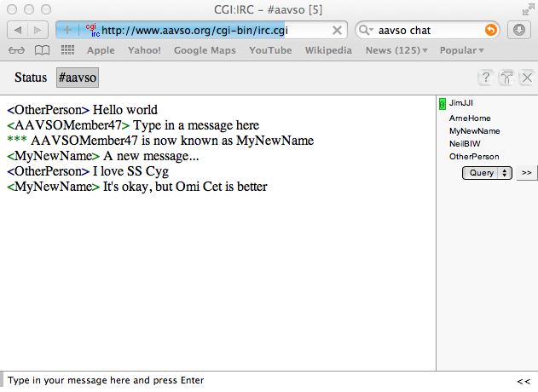The width and height of the screenshot is (538, 392).
Task: Click the CGI:IRC help question mark icon
Action: [486, 78]
